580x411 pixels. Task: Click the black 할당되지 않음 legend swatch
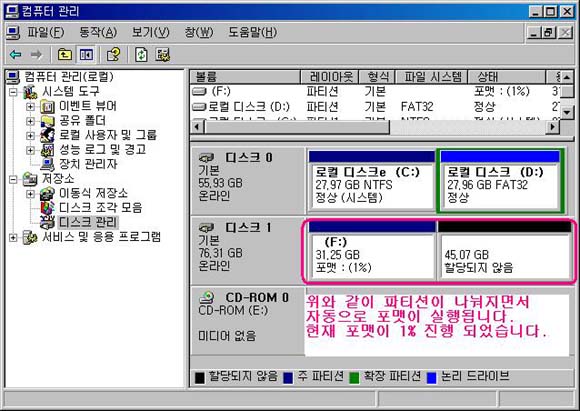click(200, 378)
